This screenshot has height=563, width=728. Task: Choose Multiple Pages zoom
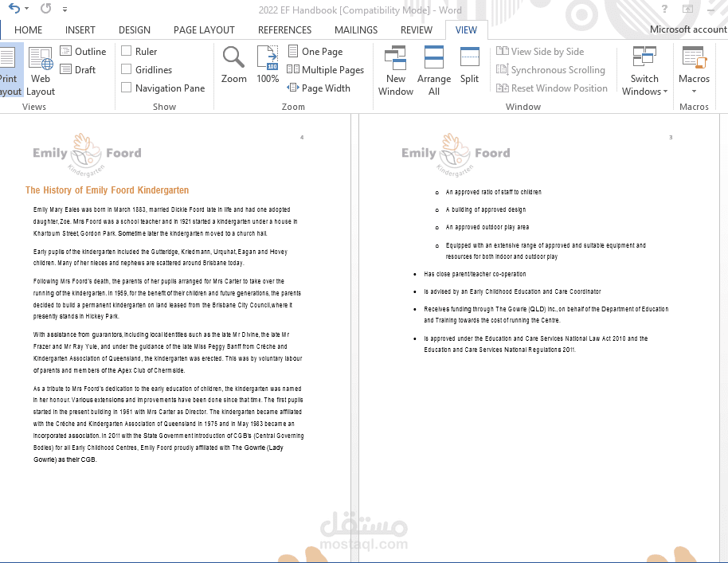(325, 69)
